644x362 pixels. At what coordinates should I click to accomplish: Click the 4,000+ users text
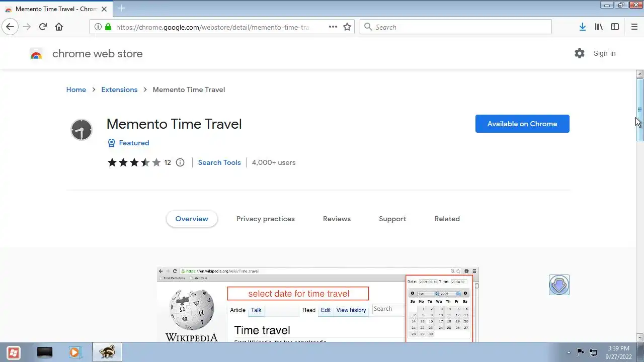click(x=274, y=162)
